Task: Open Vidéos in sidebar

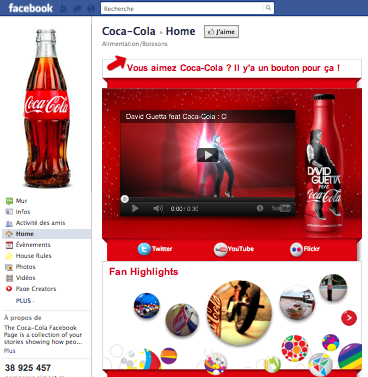Action: tap(25, 278)
